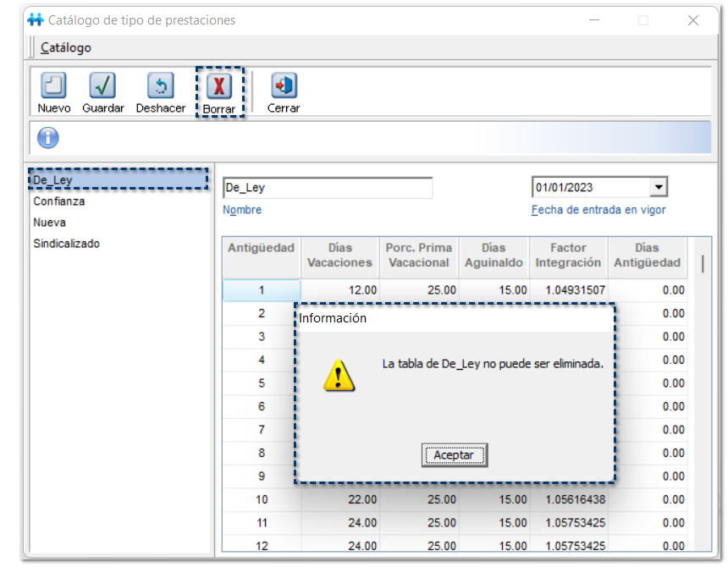728x567 pixels.
Task: Click the Antigüedad row 1 cell
Action: click(261, 290)
